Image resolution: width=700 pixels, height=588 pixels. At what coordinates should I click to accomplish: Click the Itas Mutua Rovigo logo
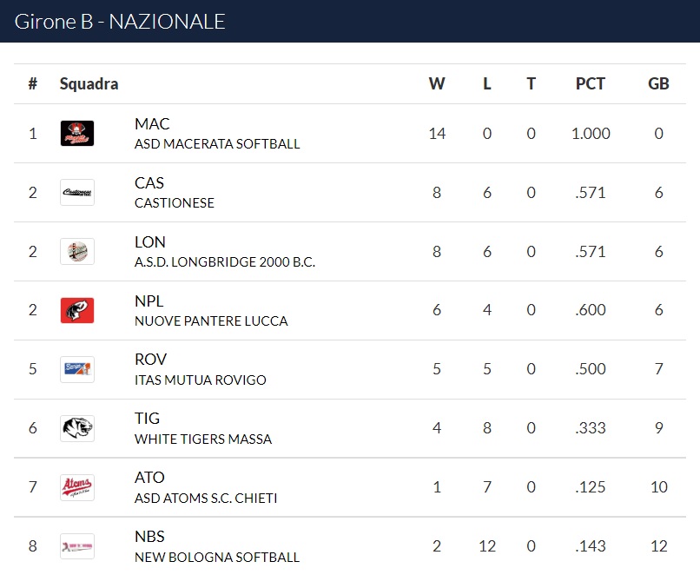(x=77, y=369)
